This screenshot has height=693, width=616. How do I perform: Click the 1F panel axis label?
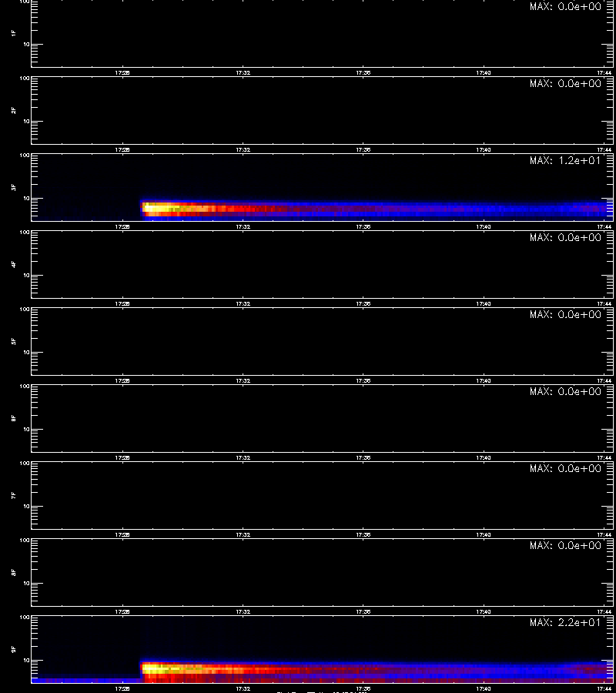14,34
